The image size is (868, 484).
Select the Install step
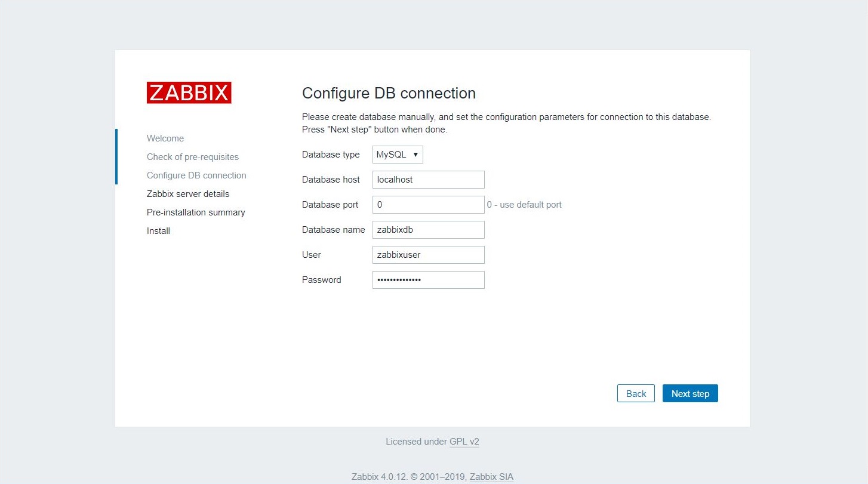[158, 231]
